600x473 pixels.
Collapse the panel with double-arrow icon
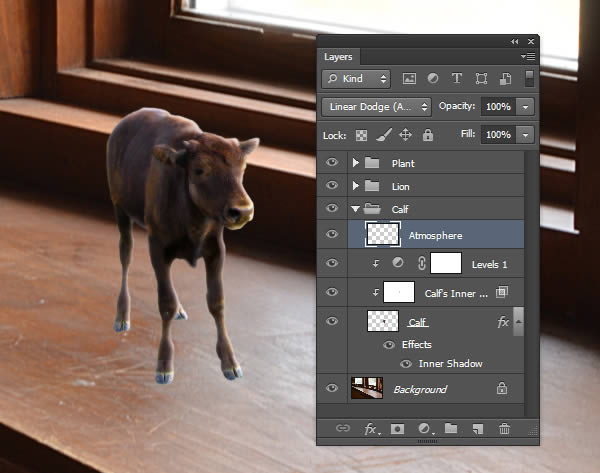515,41
